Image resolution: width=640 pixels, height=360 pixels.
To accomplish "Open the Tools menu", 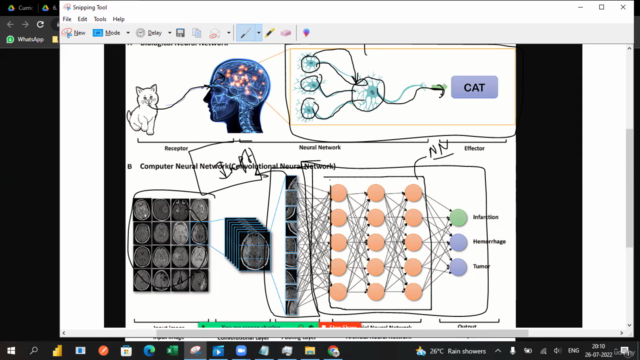I will pyautogui.click(x=100, y=19).
